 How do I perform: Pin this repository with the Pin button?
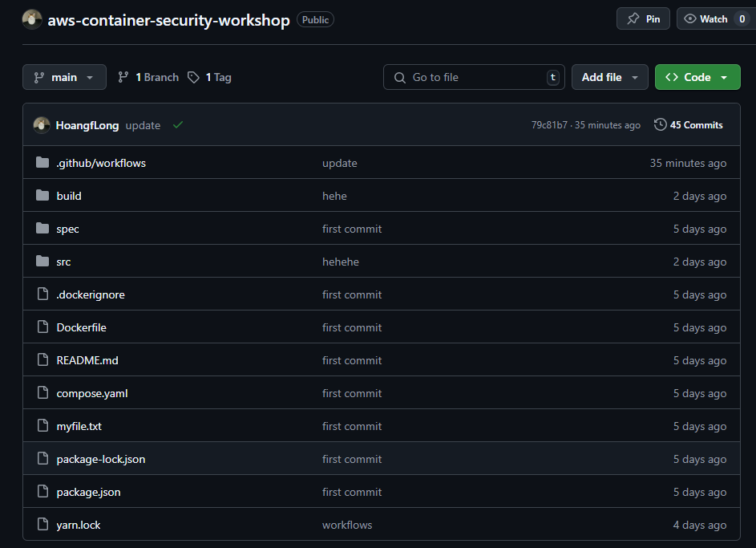[643, 18]
